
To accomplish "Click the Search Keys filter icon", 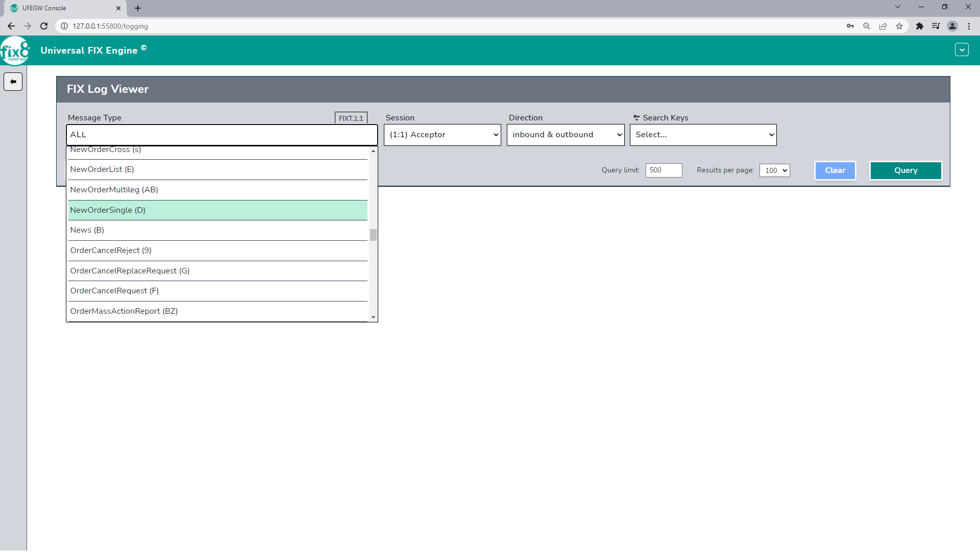I will 636,118.
